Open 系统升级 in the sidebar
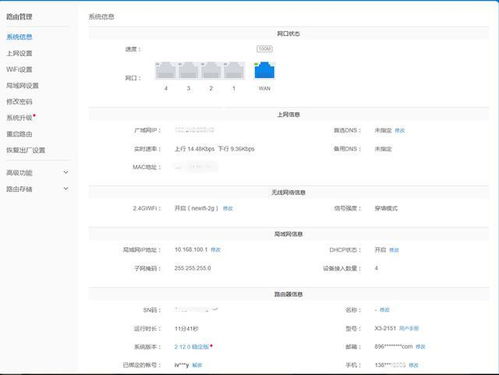499x375 pixels. pyautogui.click(x=19, y=118)
